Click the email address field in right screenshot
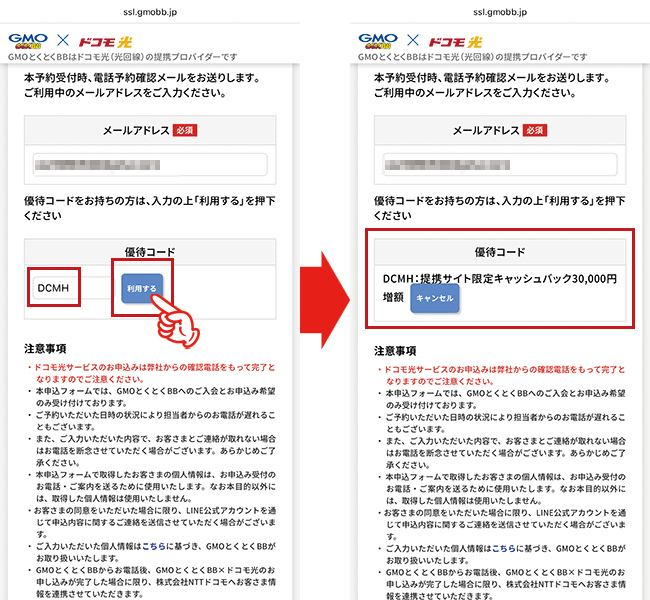650x600 pixels. (x=499, y=165)
